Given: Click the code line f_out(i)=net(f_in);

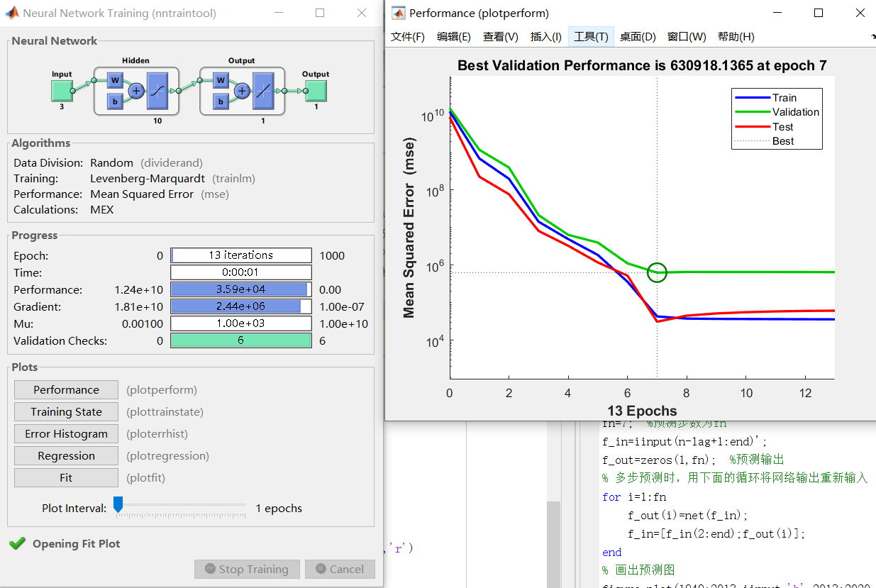Looking at the screenshot, I should tap(688, 515).
